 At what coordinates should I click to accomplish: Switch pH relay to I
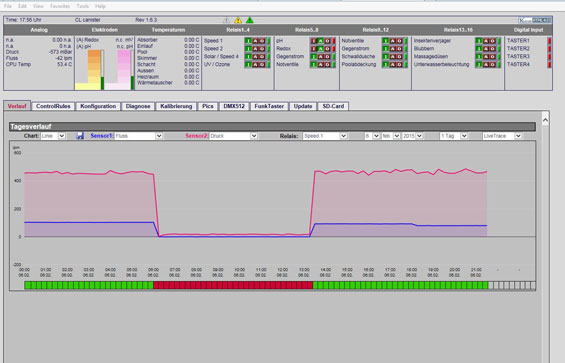point(314,41)
